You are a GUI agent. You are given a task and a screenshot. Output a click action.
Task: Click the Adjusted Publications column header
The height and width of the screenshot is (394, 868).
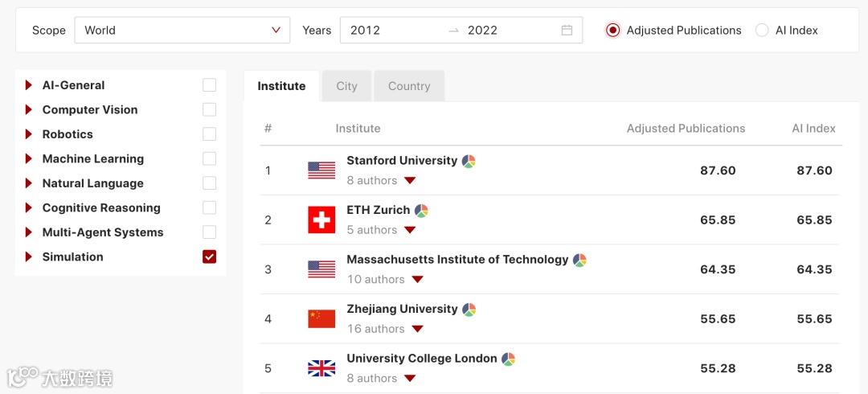point(686,129)
